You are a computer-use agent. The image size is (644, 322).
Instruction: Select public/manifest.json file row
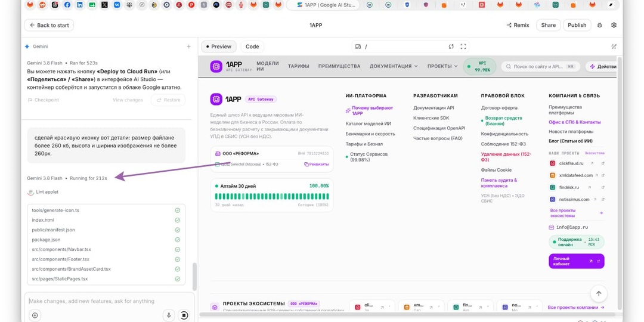pos(106,230)
